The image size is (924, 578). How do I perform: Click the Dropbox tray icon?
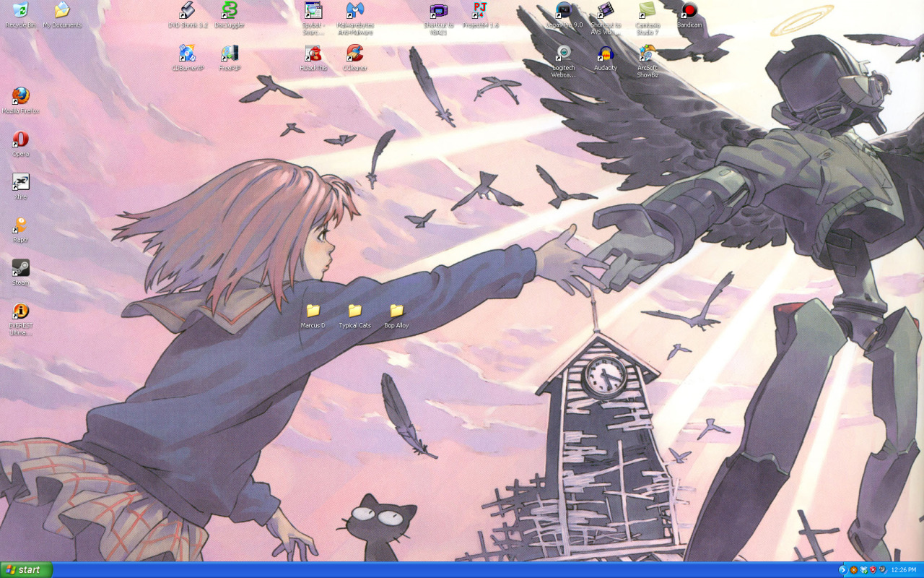863,570
